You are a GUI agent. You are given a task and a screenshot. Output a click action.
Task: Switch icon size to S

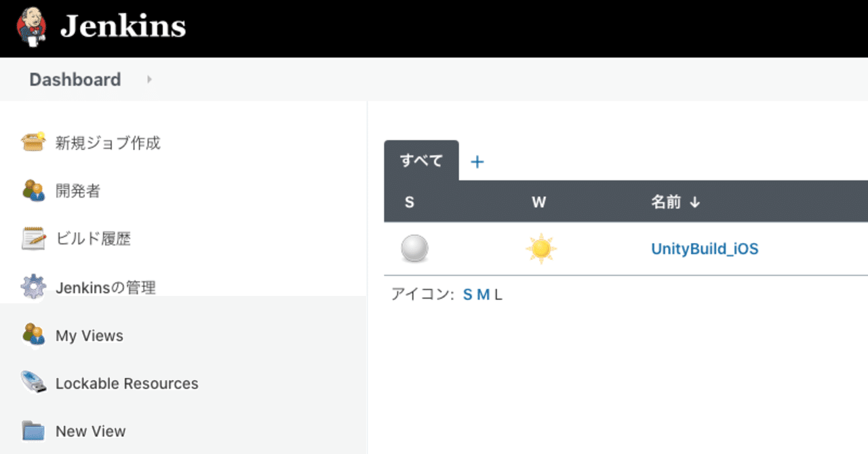[467, 294]
